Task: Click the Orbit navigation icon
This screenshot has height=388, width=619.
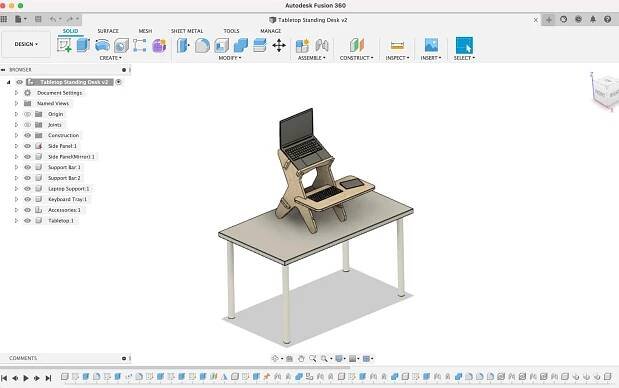Action: (x=275, y=358)
